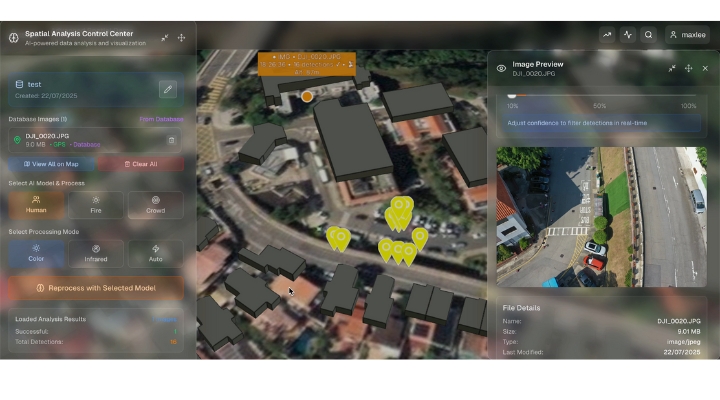Click the move icon on Image Preview panel
The image size is (720, 400).
pyautogui.click(x=688, y=68)
